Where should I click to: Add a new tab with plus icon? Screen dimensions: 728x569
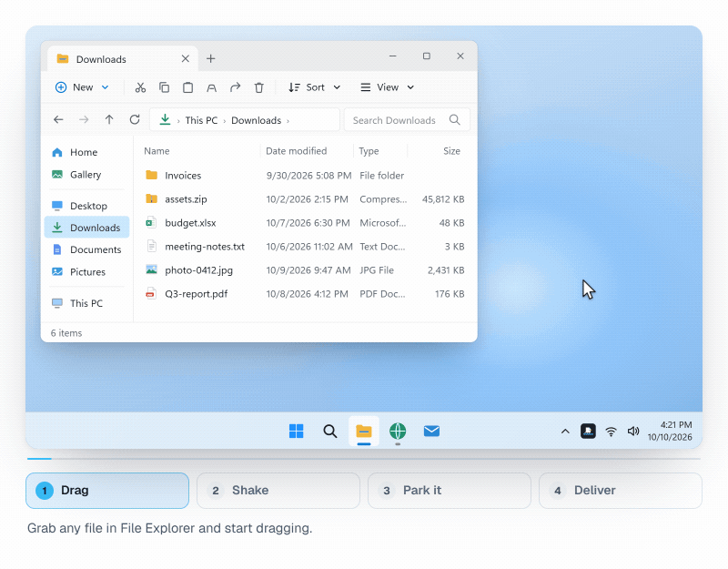(211, 58)
